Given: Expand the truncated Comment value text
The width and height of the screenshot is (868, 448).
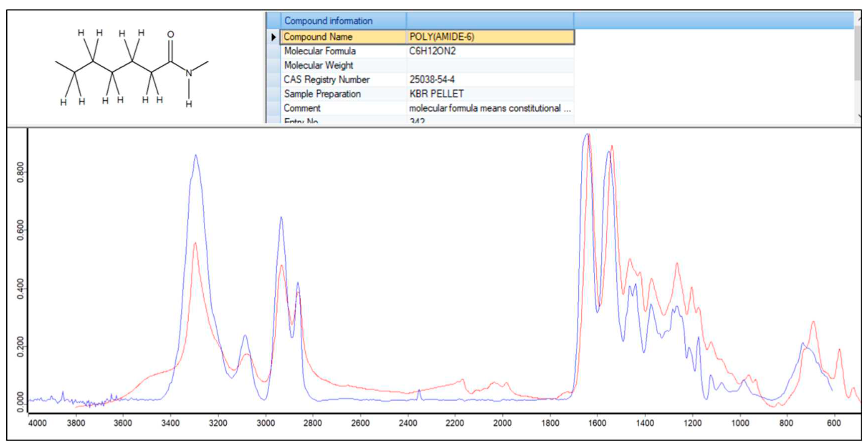Looking at the screenshot, I should point(490,108).
